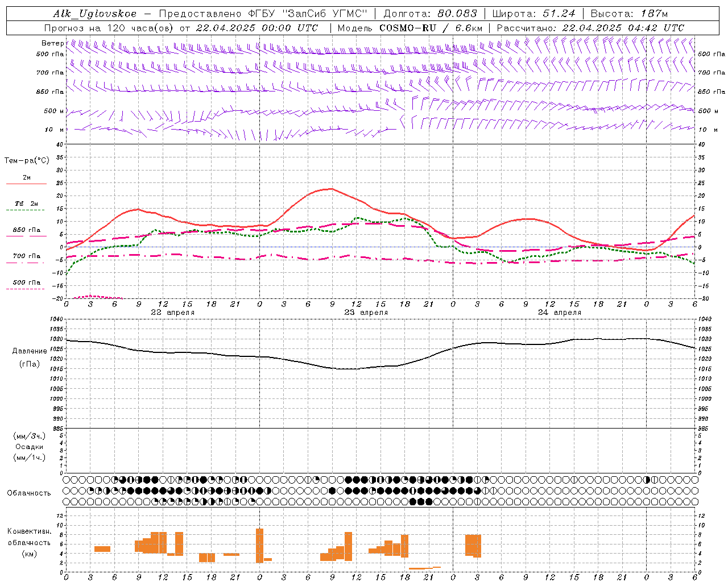
Task: Click the (мм/1ч.) precipitation unit label
Action: (x=30, y=458)
